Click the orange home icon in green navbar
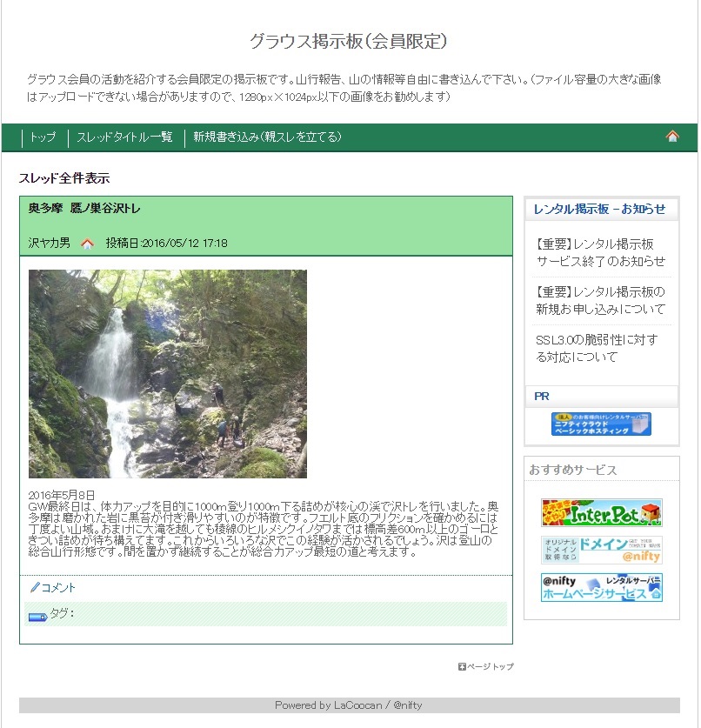The width and height of the screenshot is (701, 728). [x=671, y=136]
